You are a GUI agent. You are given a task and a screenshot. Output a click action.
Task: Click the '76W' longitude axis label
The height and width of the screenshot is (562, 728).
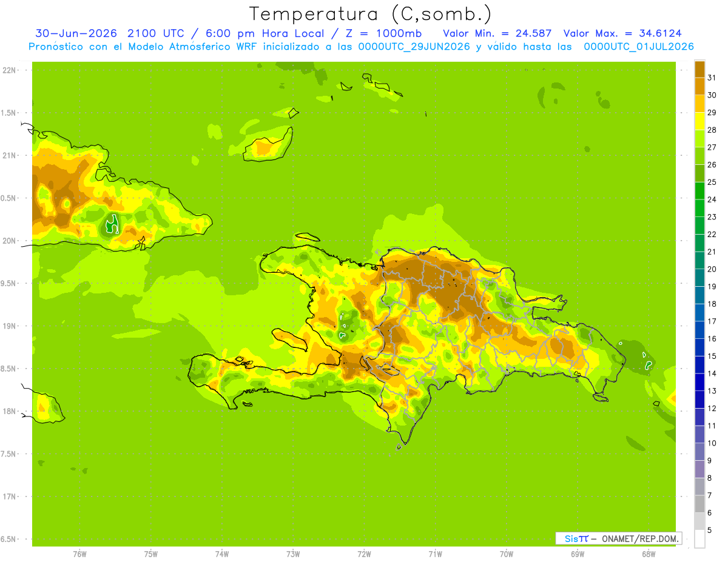tap(79, 554)
